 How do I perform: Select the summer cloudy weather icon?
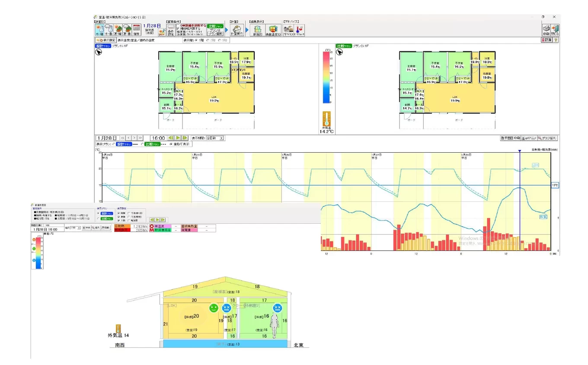pos(127,29)
